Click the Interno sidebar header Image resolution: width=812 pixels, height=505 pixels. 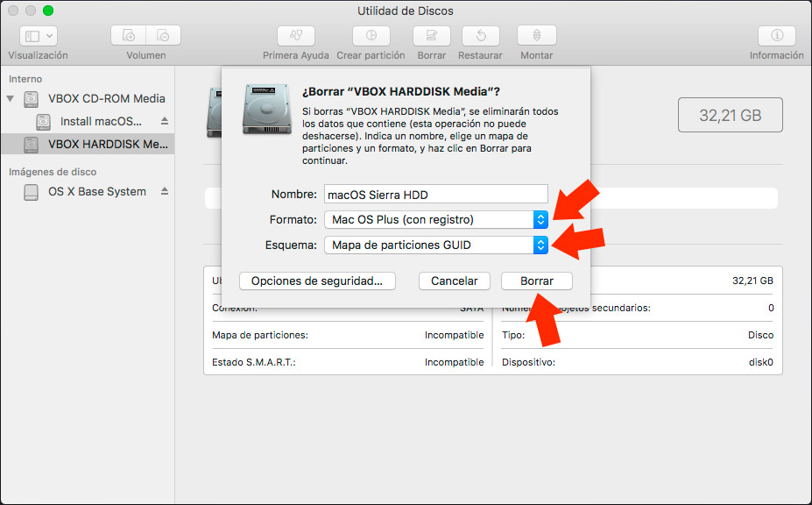point(25,79)
